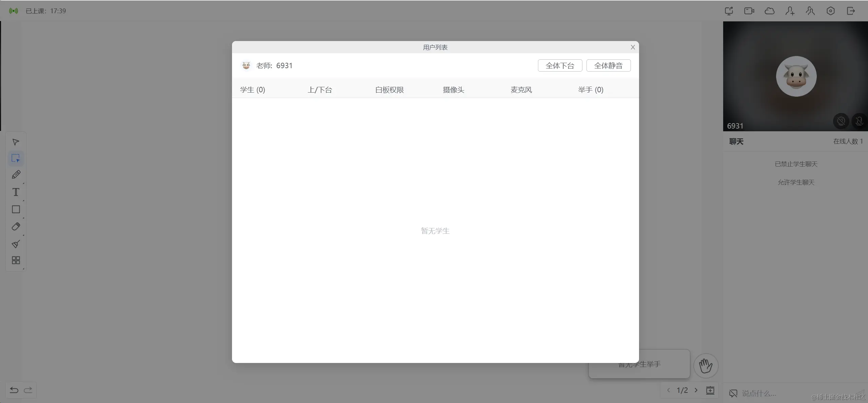The height and width of the screenshot is (403, 868).
Task: Select the arrow pointer tool
Action: click(16, 142)
